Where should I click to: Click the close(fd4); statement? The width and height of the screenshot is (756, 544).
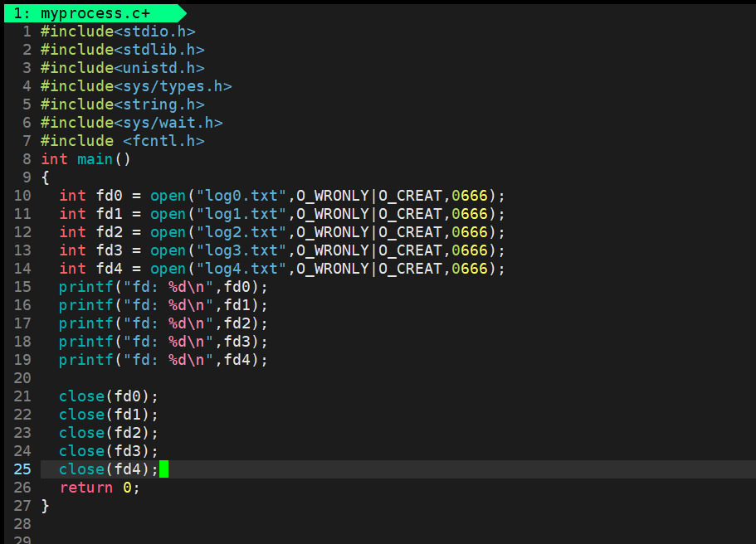click(x=109, y=470)
